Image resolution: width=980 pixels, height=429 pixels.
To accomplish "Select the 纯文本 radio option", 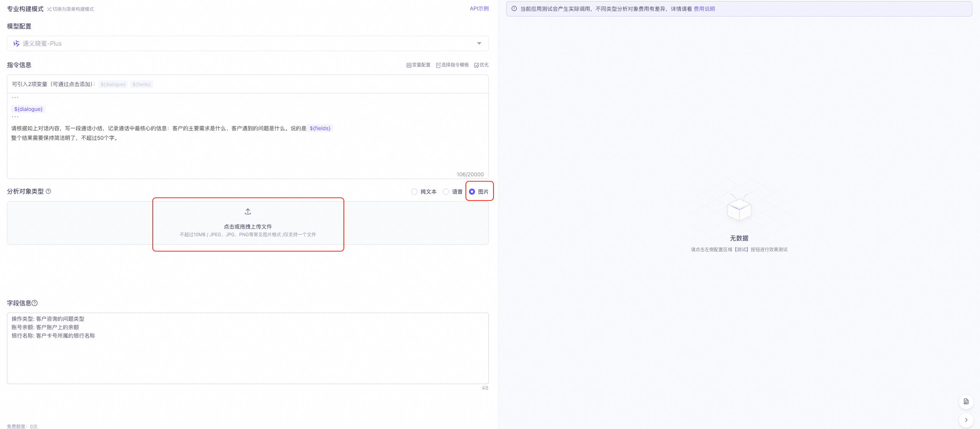I will [x=424, y=192].
